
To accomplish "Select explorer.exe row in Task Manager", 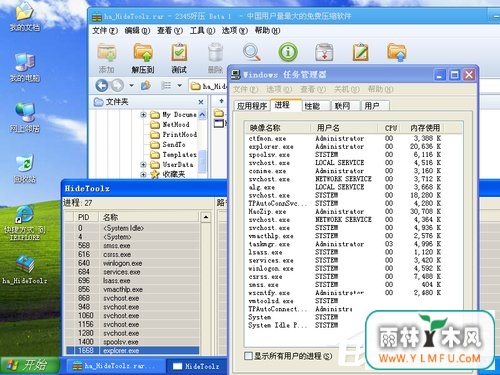I will (345, 146).
